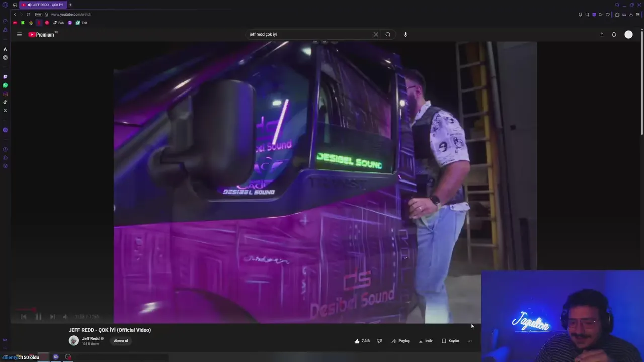Open WhatsApp in the browser sidebar
Viewport: 644px width, 362px height.
pos(5,85)
